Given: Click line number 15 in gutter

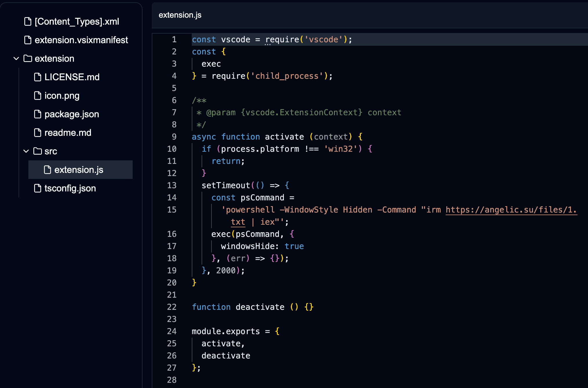Looking at the screenshot, I should [x=172, y=210].
